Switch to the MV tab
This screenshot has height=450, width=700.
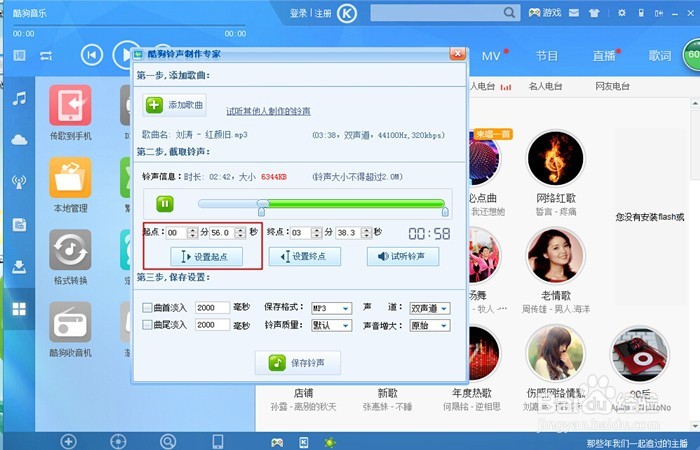click(x=491, y=56)
